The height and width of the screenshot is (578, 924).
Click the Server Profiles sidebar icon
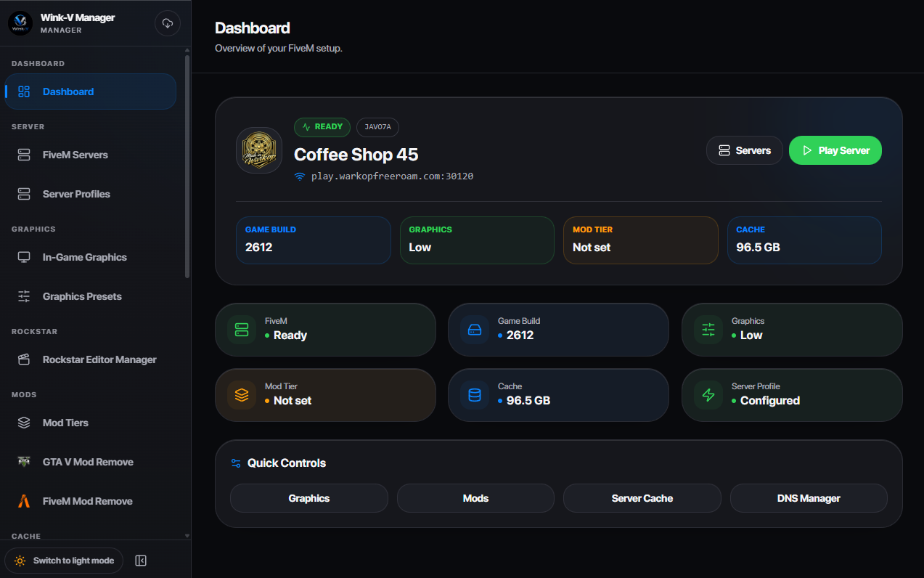tap(24, 194)
